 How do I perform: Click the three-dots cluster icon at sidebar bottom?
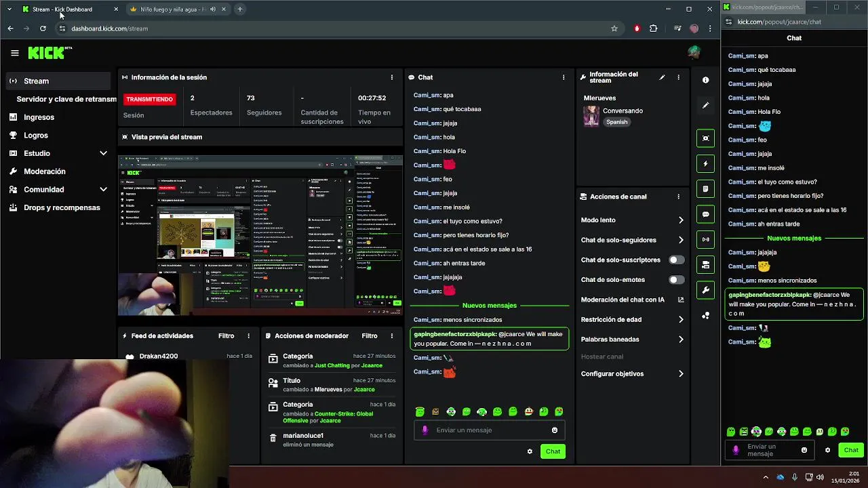(x=705, y=315)
